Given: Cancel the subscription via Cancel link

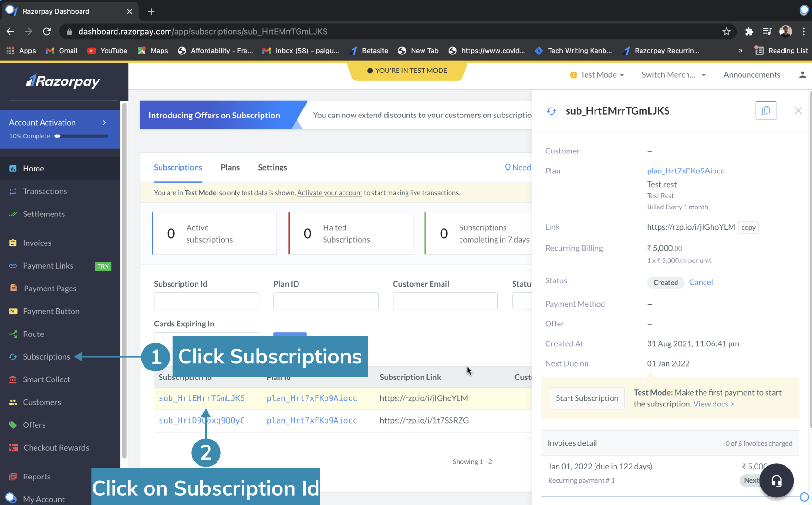Looking at the screenshot, I should (701, 282).
